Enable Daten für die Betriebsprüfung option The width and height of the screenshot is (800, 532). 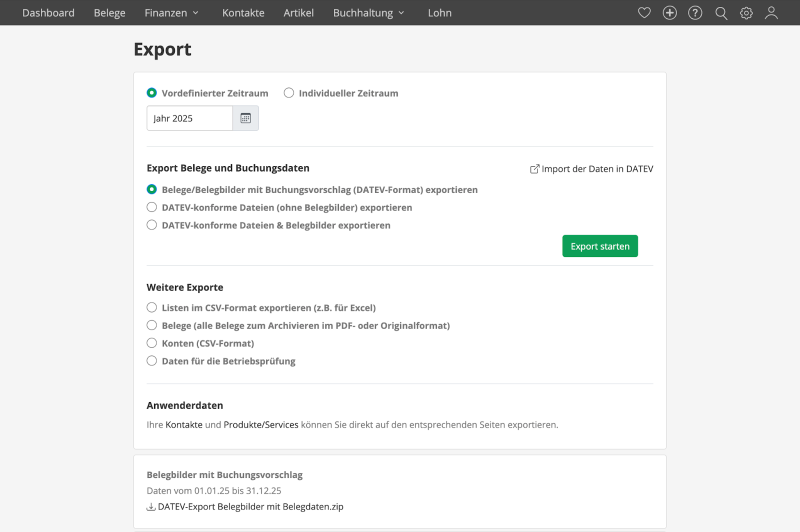point(151,360)
